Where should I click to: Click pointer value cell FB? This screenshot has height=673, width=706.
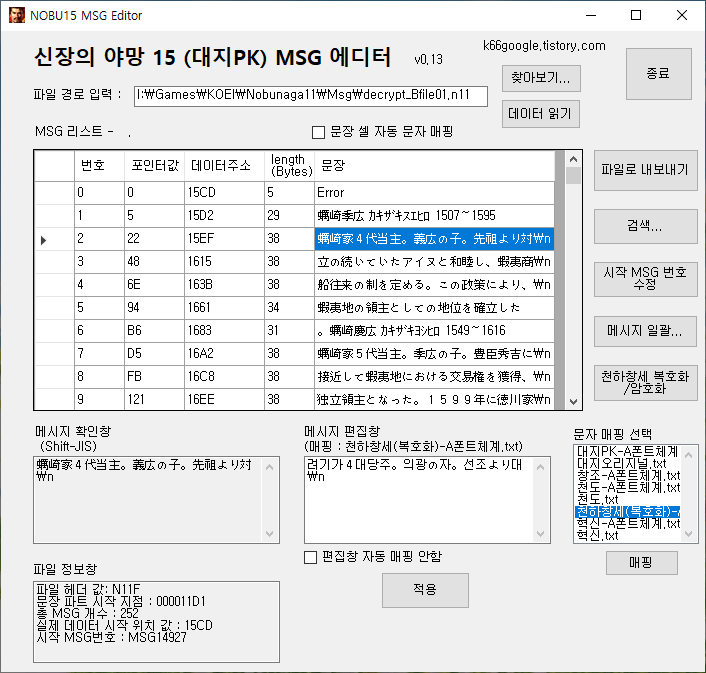click(154, 376)
